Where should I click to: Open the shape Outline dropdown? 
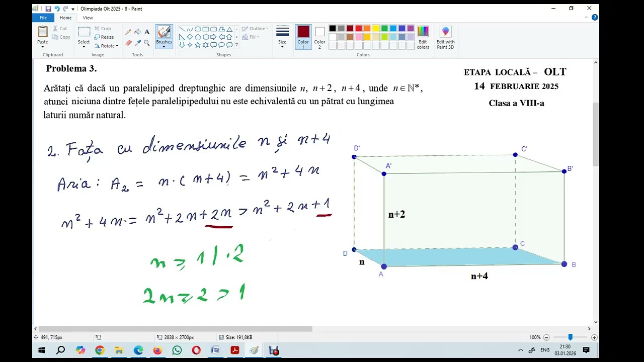tap(255, 29)
